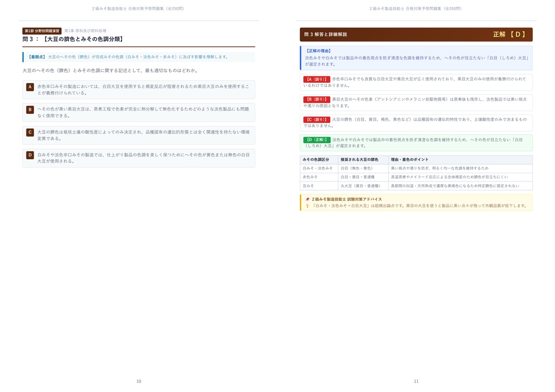The image size is (555, 392).
Task: Click the 【着眼点】 label
Action: [x=37, y=57]
